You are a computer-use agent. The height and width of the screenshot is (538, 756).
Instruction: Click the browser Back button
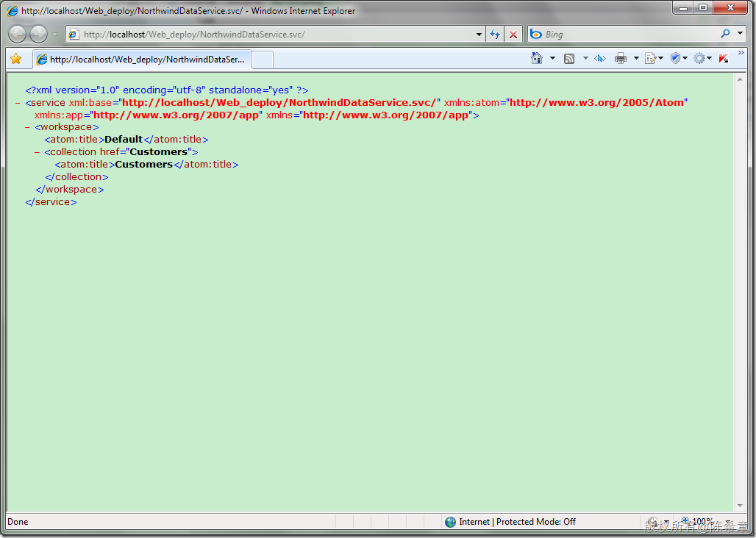18,35
